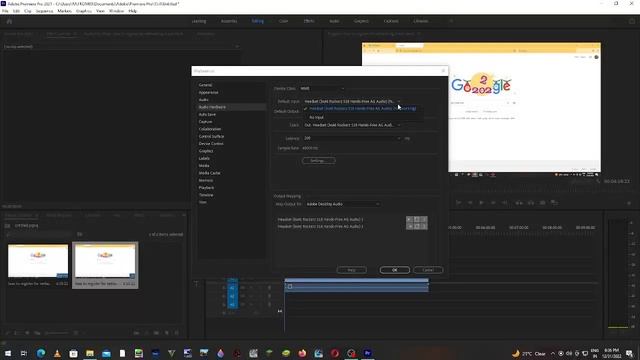Open the File menu
The image size is (640, 360).
tap(5, 11)
